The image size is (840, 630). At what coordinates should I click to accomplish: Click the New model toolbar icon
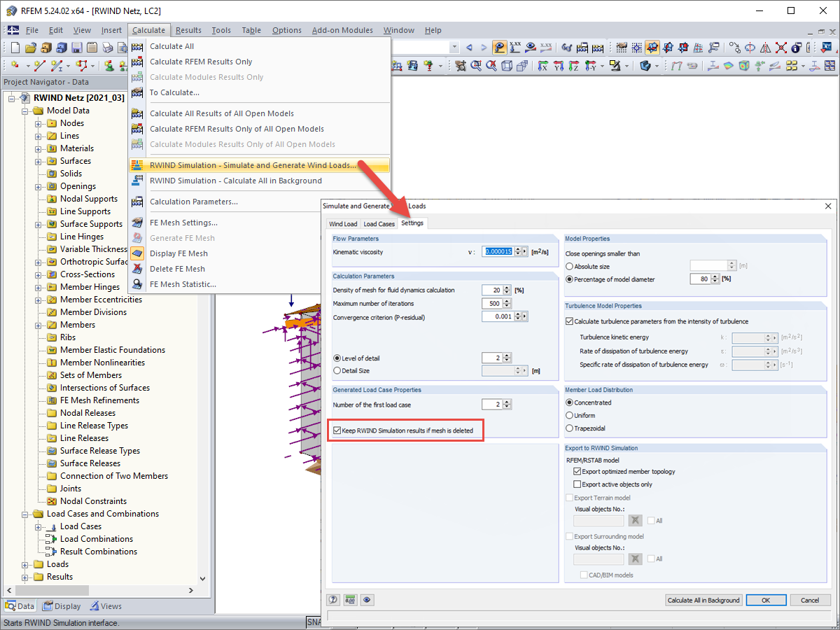click(15, 48)
